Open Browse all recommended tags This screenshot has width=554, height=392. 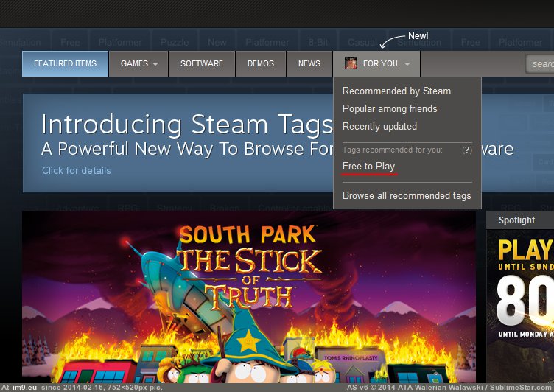pyautogui.click(x=407, y=195)
